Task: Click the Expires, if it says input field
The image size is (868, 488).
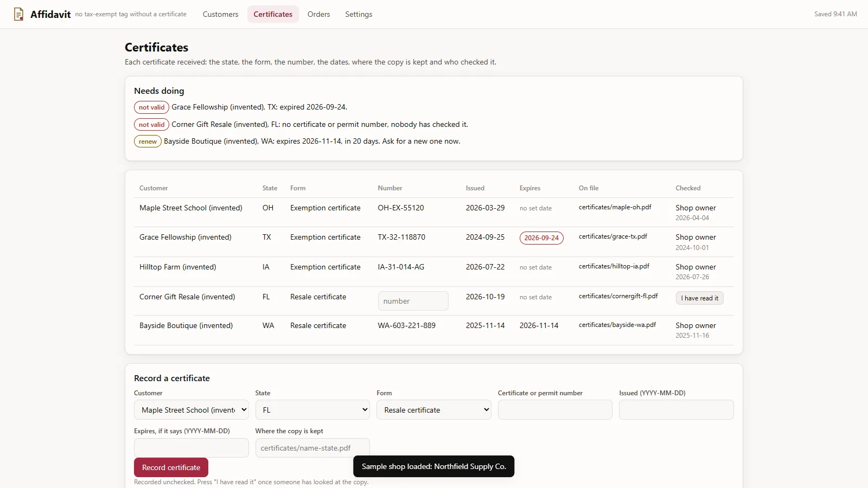Action: tap(191, 448)
